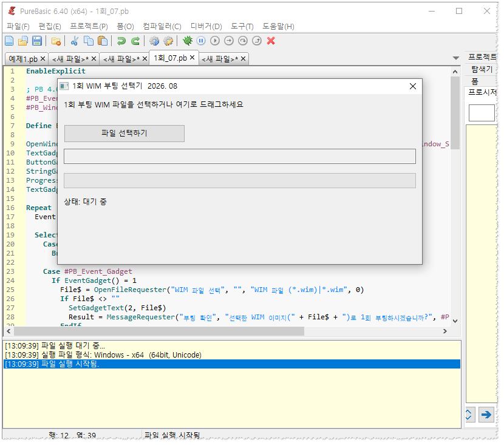Screen dimensions: 504x445
Task: Click the Copy toolbar icon
Action: (89, 41)
